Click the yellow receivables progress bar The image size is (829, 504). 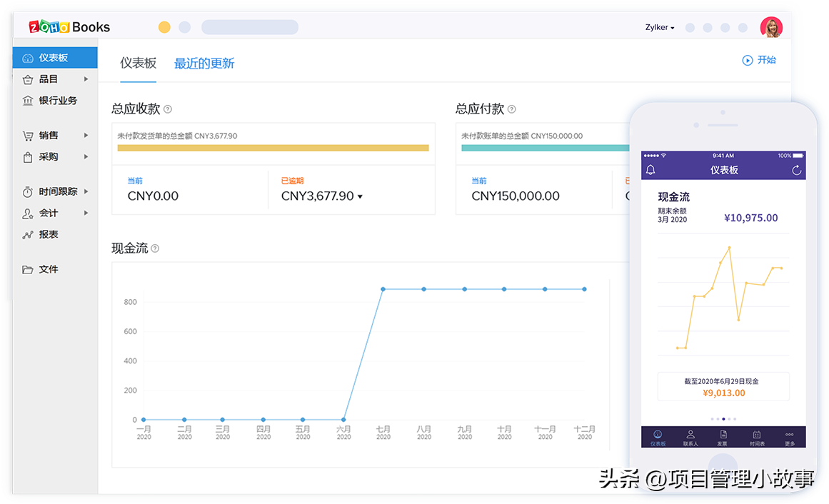pyautogui.click(x=273, y=148)
